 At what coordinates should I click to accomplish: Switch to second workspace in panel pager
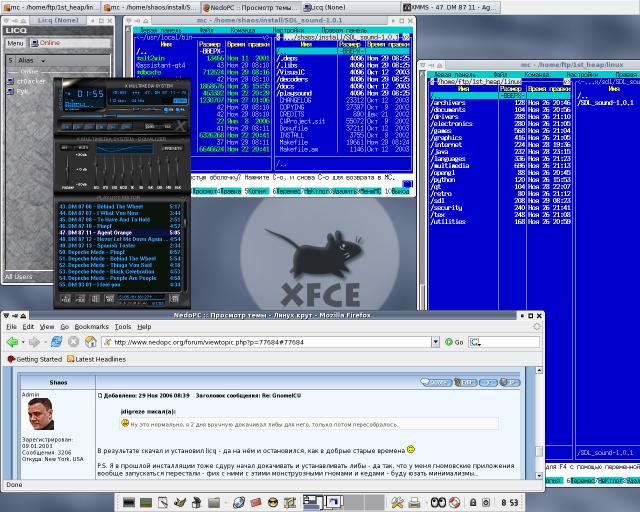coord(333,502)
